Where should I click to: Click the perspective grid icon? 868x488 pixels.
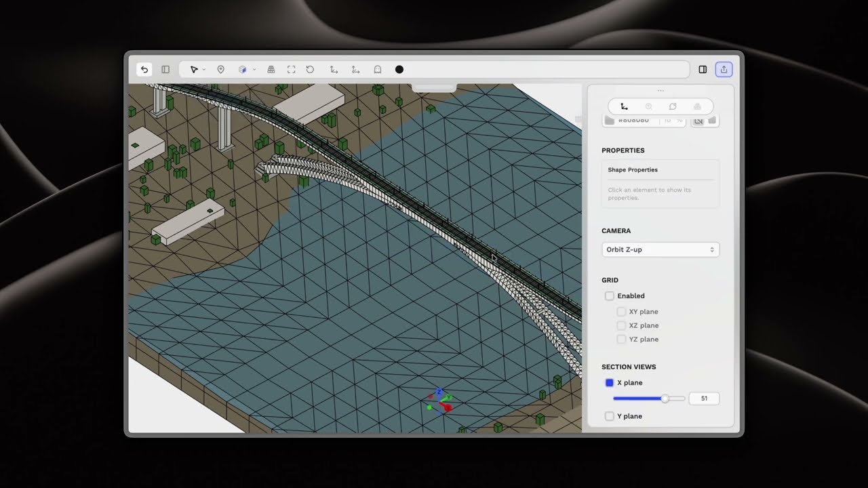tap(271, 69)
